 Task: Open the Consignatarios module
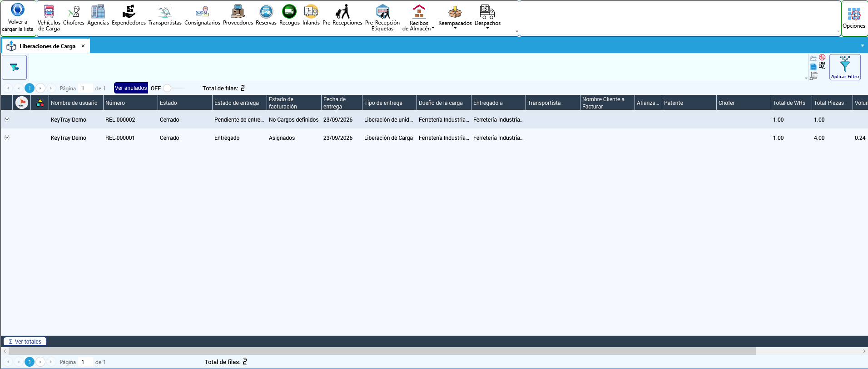[202, 16]
